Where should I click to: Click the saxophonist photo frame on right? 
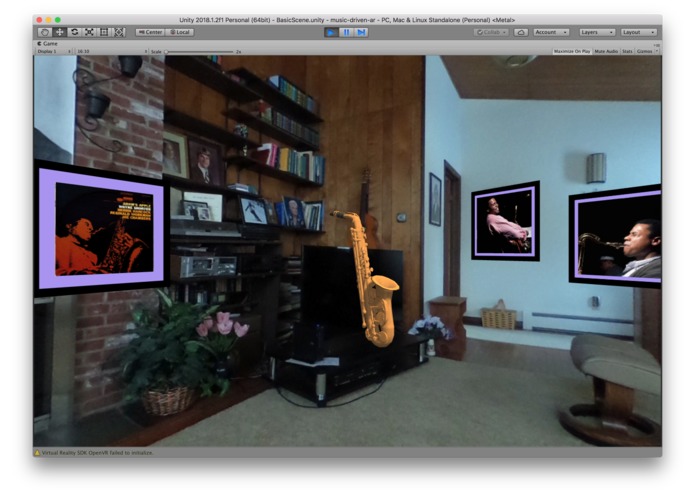[x=615, y=236]
